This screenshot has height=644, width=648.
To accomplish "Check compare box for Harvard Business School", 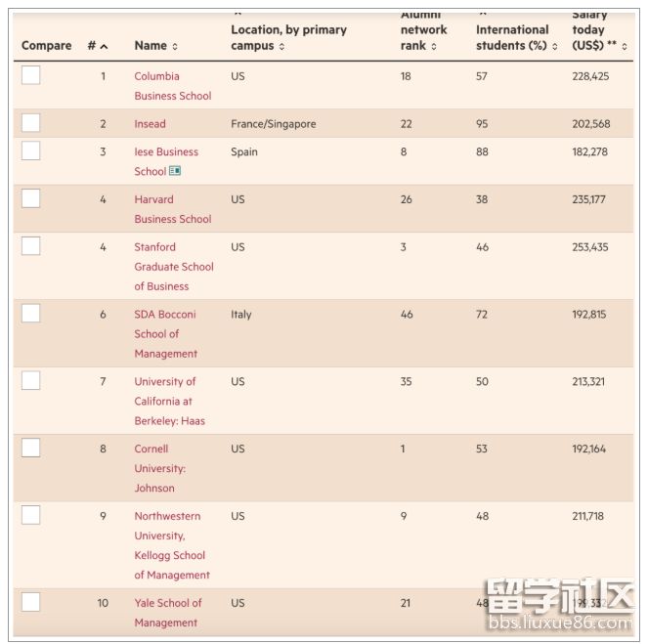I will (x=31, y=198).
